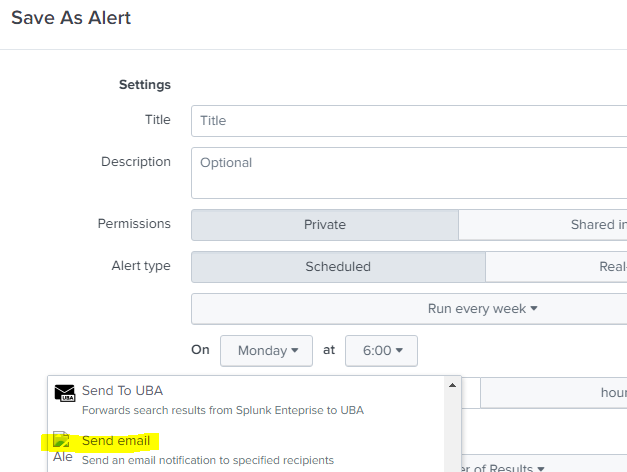The height and width of the screenshot is (472, 627).
Task: Click the expiry value input box
Action: point(470,393)
